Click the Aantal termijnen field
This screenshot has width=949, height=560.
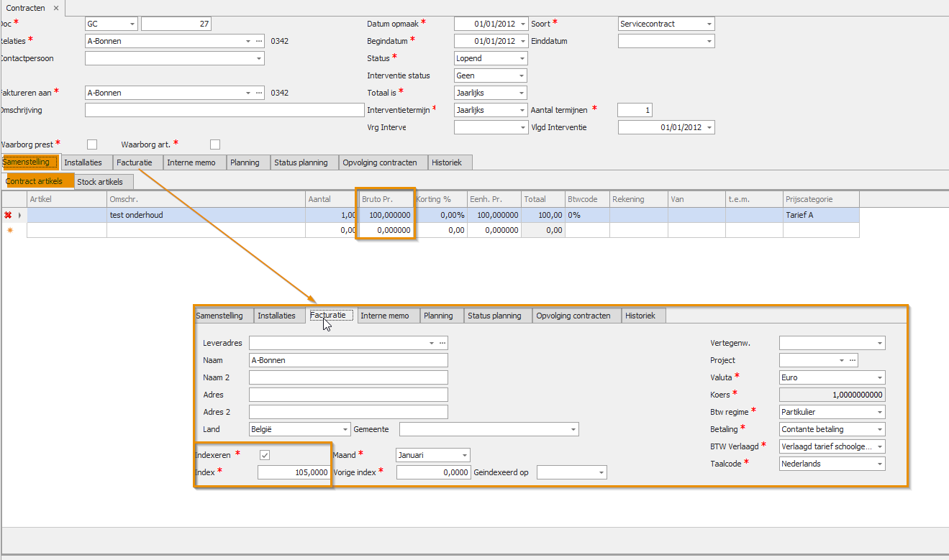635,110
